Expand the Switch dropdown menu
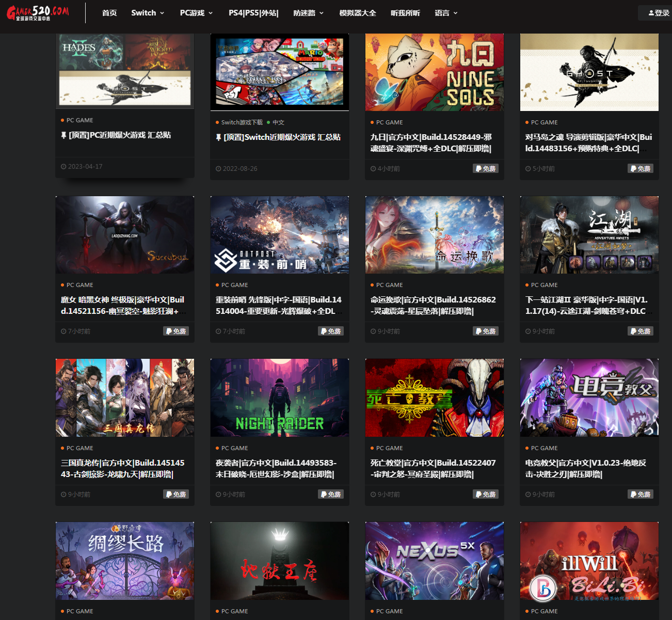The width and height of the screenshot is (672, 620). click(x=148, y=13)
